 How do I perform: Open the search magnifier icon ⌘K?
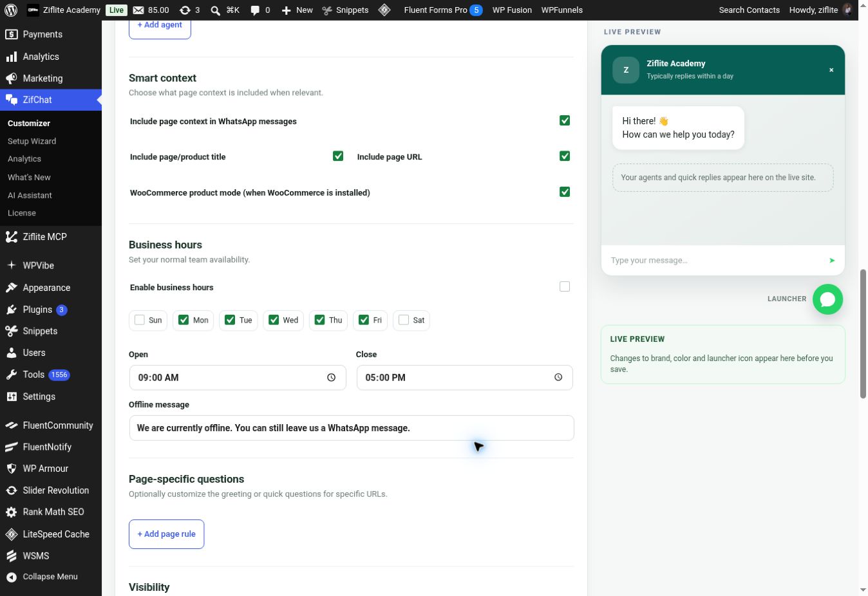pos(216,10)
